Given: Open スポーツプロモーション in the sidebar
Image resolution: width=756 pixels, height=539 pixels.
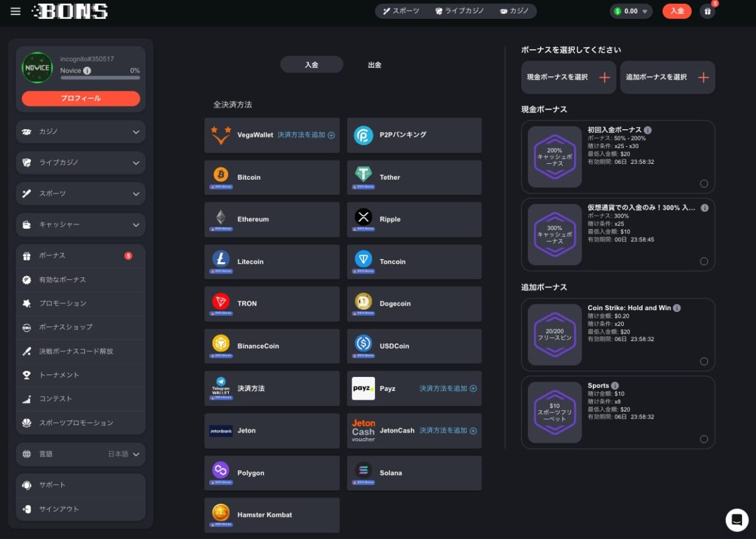Looking at the screenshot, I should tap(81, 423).
